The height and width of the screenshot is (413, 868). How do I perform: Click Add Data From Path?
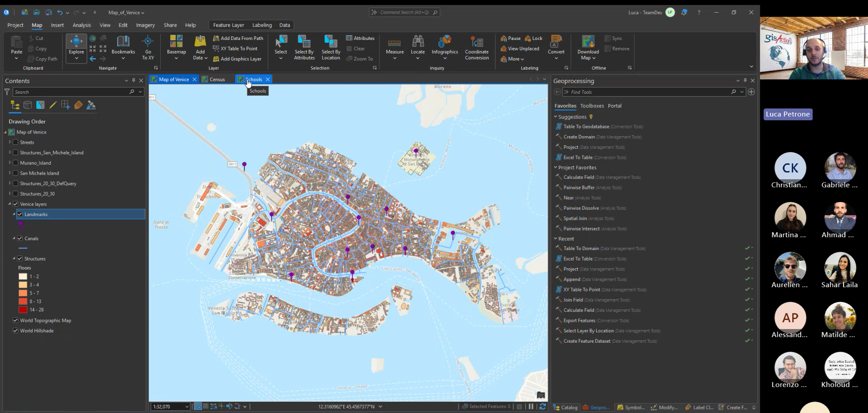(238, 39)
